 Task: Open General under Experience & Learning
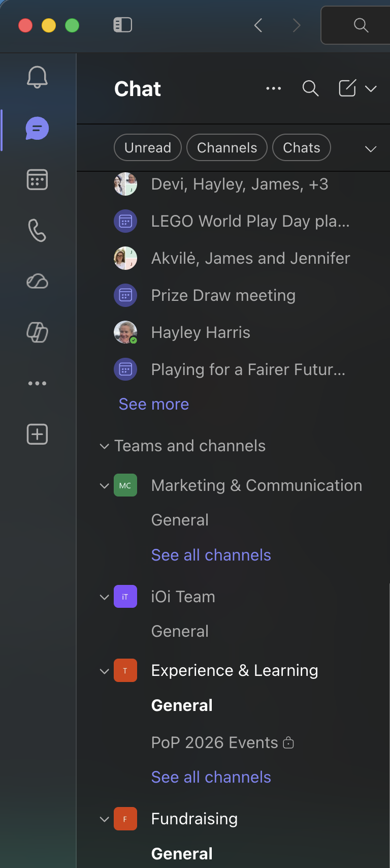tap(182, 705)
